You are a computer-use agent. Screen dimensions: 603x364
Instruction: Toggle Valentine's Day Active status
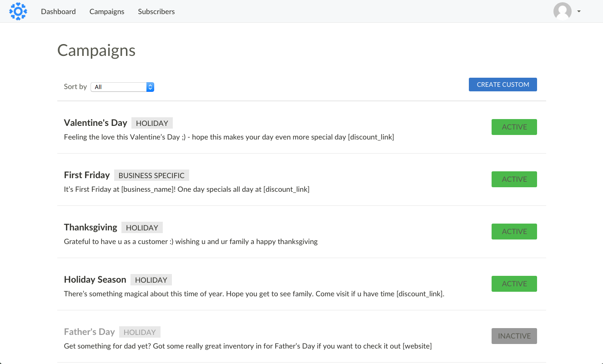(x=514, y=127)
